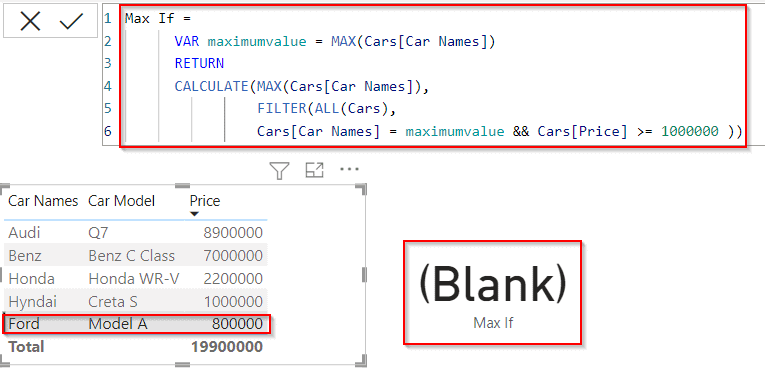The width and height of the screenshot is (765, 374).
Task: Select the Benz car name cell
Action: 25,256
